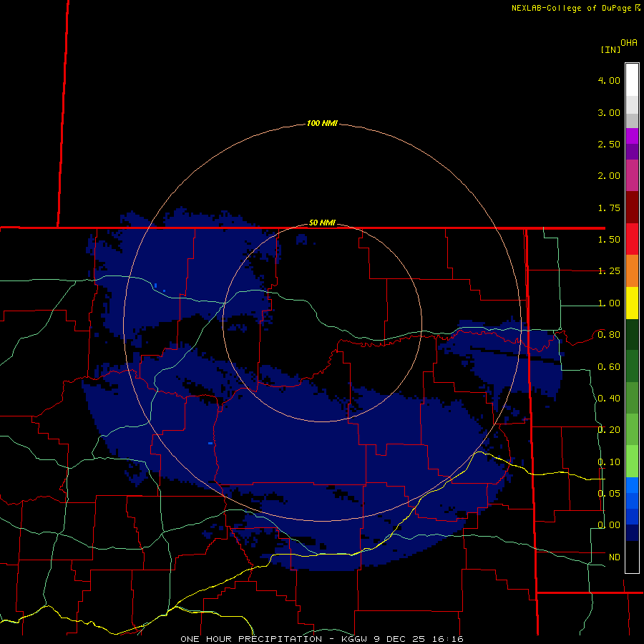Image resolution: width=644 pixels, height=644 pixels.
Task: Click the 0.05 legend value
Action: pyautogui.click(x=609, y=493)
